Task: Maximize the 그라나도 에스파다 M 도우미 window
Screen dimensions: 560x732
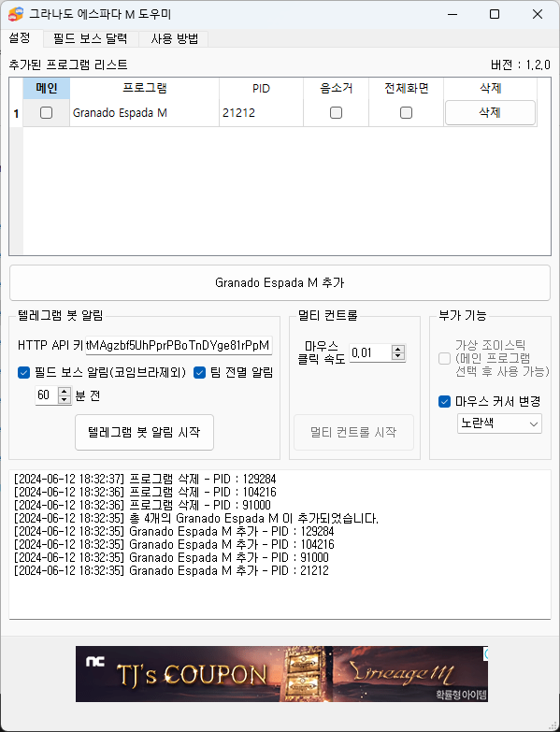Action: click(495, 14)
